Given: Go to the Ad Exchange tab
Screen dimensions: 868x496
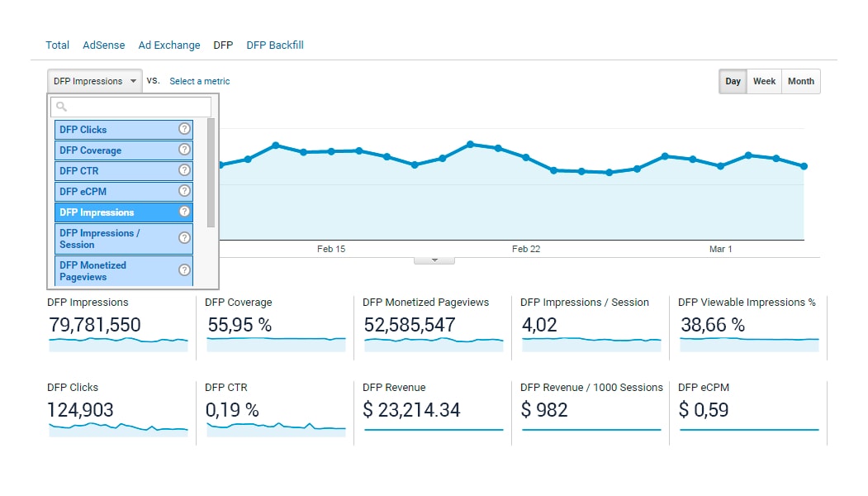Looking at the screenshot, I should coord(169,45).
